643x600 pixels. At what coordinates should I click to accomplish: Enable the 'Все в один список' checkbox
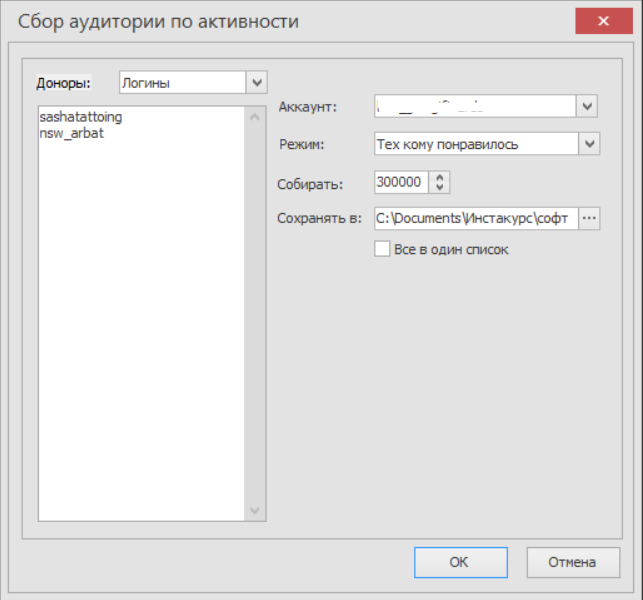[382, 249]
